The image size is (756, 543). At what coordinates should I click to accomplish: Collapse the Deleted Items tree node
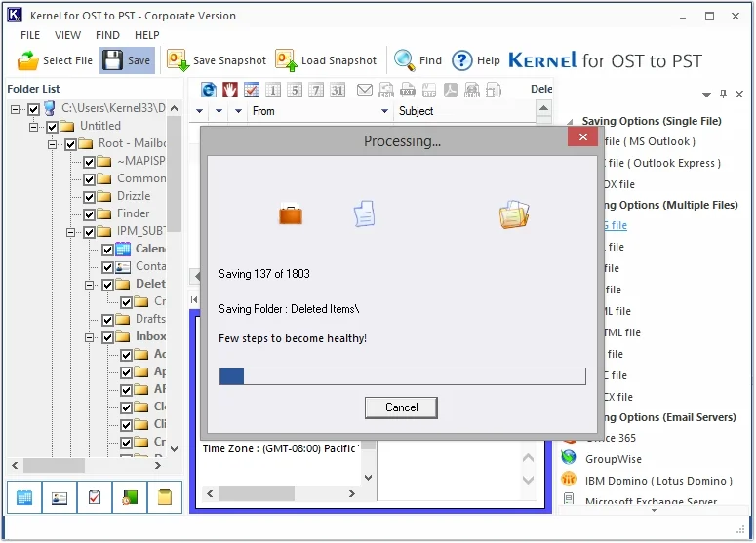89,285
